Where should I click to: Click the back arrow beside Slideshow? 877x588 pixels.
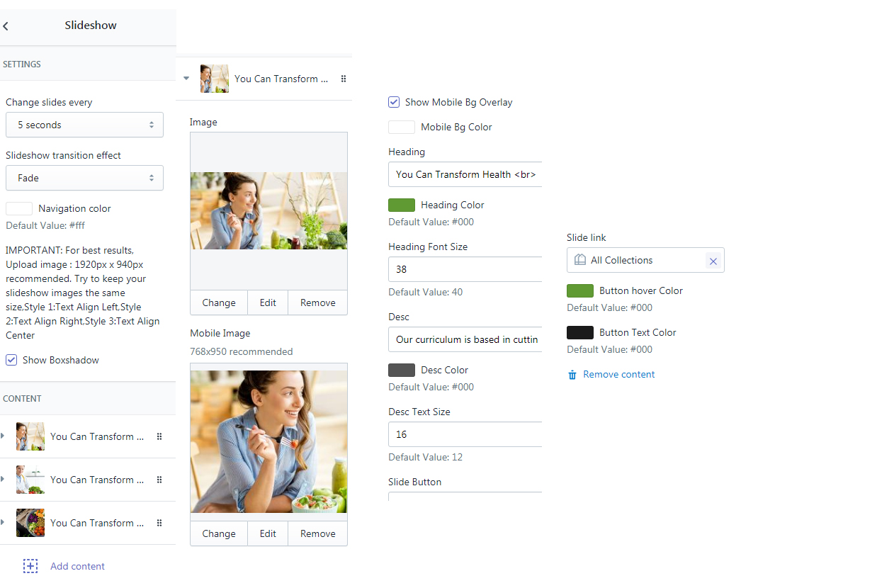6,26
